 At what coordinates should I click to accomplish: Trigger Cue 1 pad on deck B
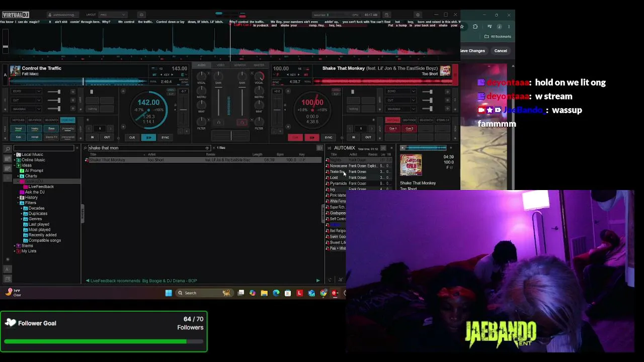click(393, 129)
